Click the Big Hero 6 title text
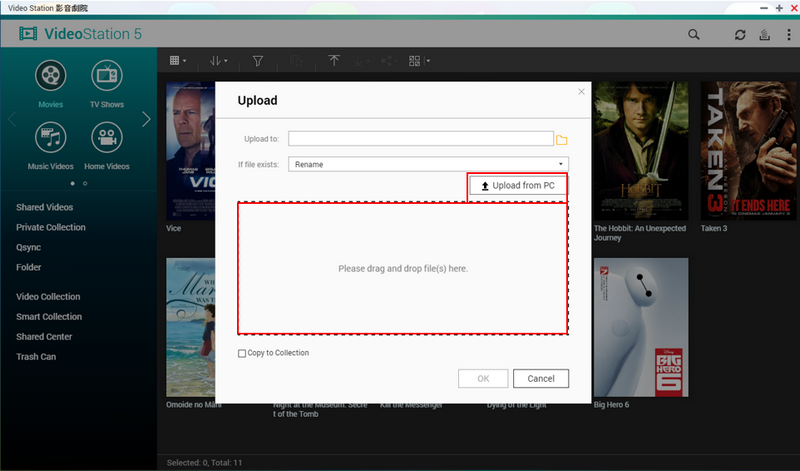 (x=611, y=405)
